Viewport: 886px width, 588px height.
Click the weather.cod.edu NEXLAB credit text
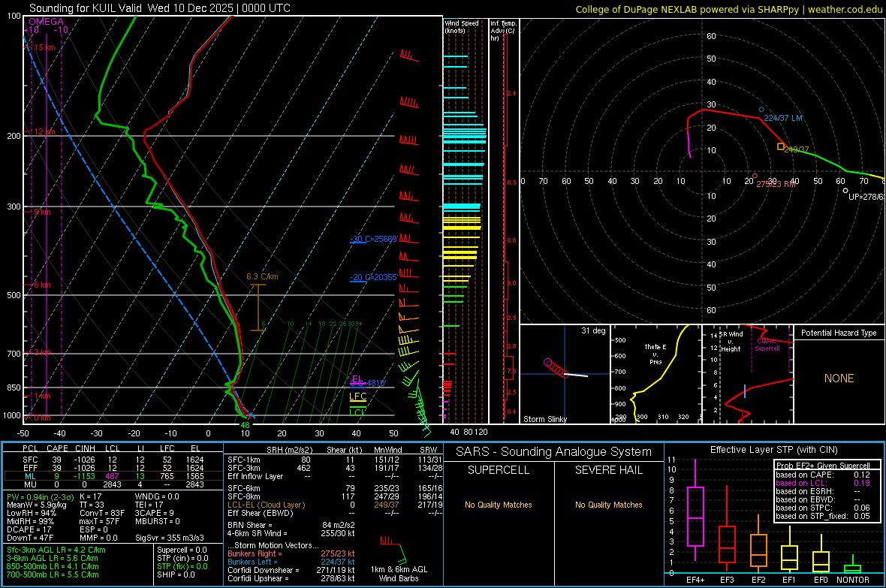tap(728, 9)
